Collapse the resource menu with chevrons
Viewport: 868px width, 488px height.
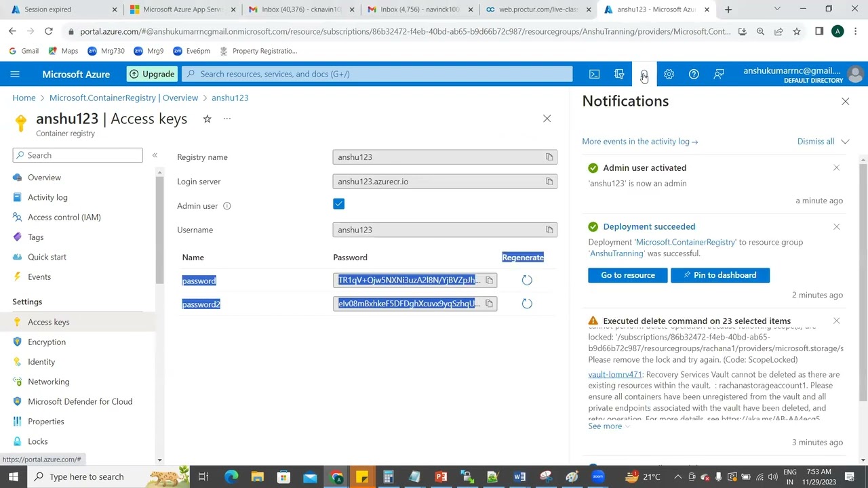155,155
